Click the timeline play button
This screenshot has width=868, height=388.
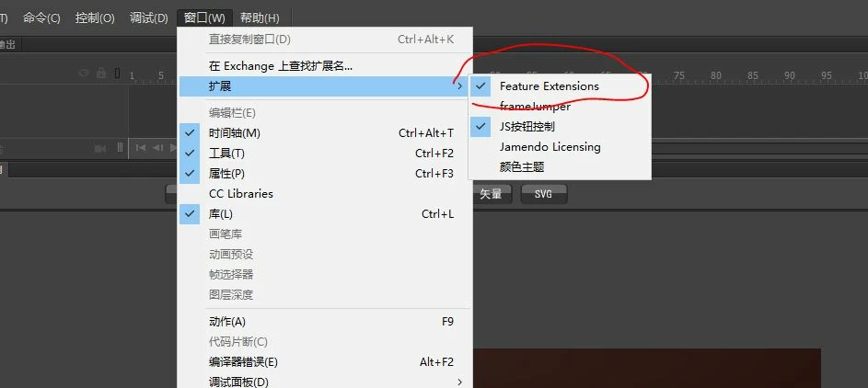click(173, 148)
